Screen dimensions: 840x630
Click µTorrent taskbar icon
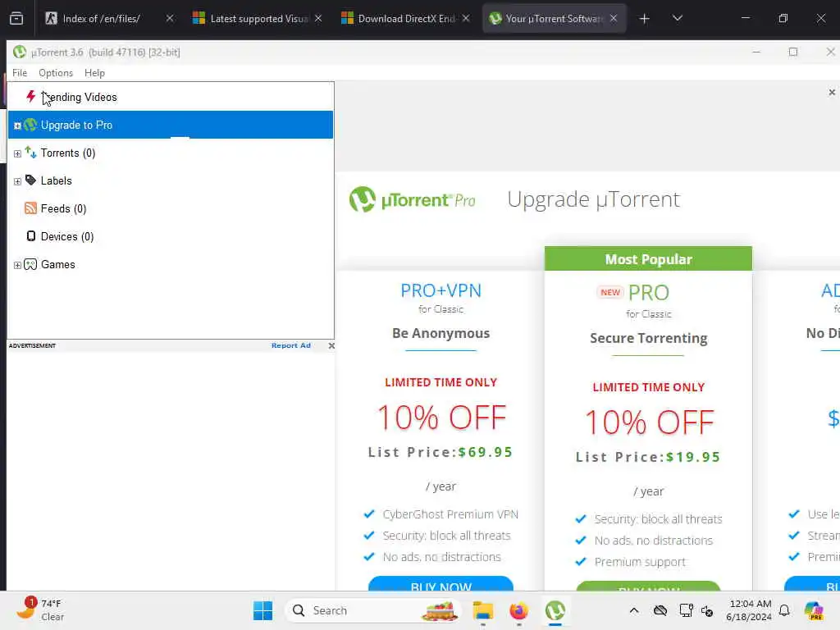[x=555, y=610]
